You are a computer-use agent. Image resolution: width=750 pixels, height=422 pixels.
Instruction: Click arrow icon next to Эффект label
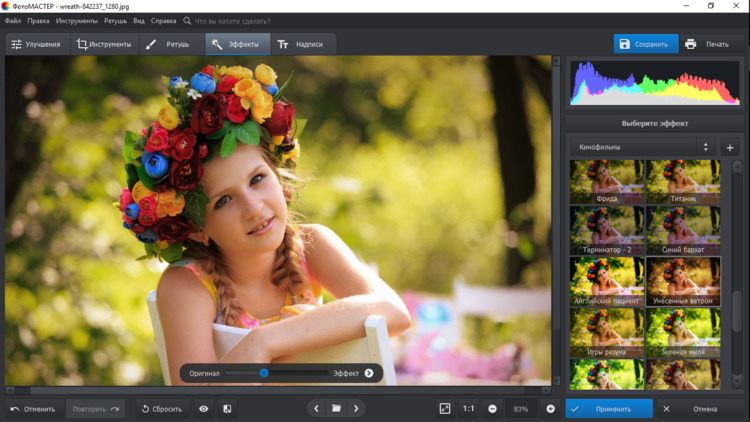[x=369, y=373]
